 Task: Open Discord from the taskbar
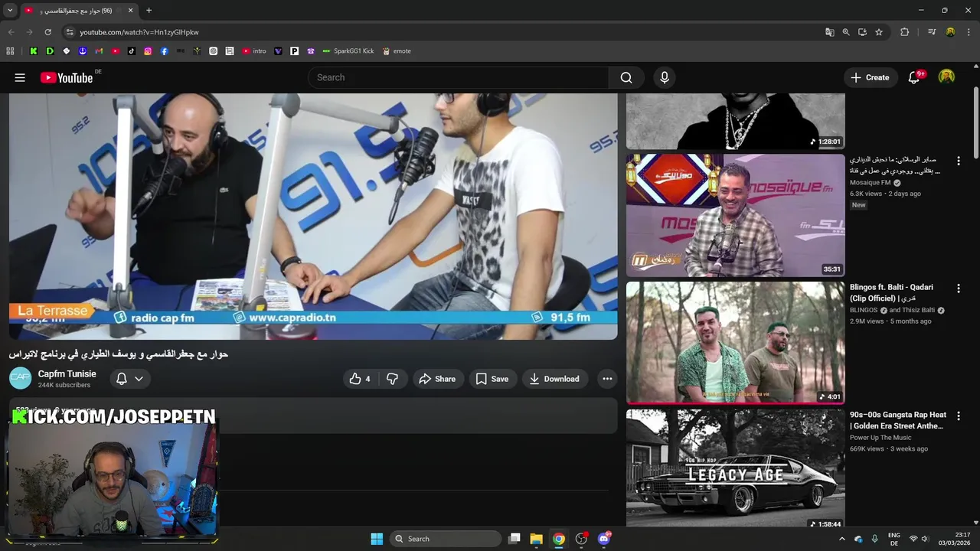tap(604, 539)
